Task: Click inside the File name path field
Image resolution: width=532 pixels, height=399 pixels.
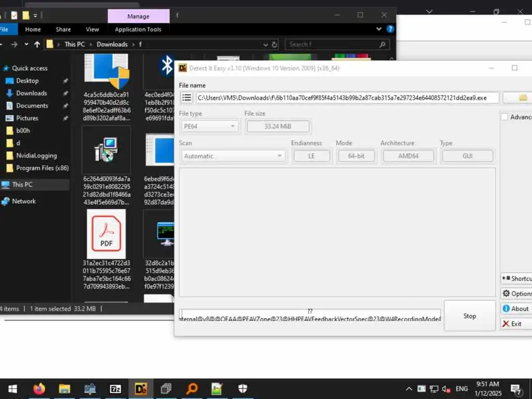Action: [347, 98]
